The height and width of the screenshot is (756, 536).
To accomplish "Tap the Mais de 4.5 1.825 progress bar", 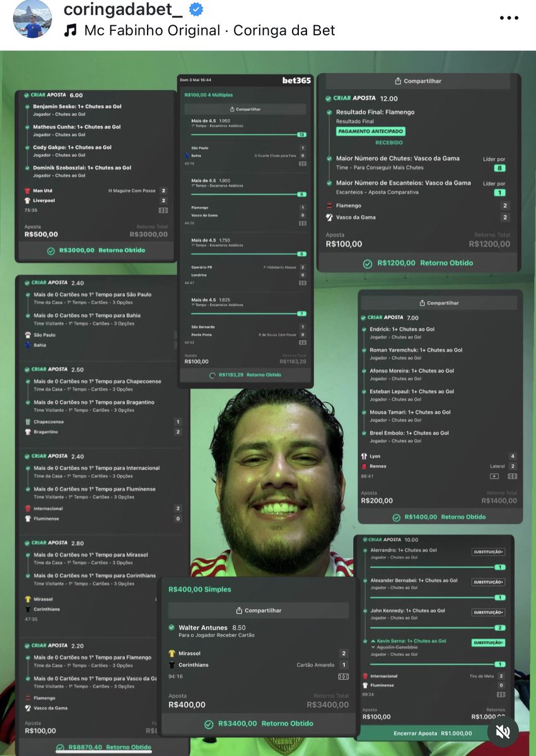I will pos(248,313).
